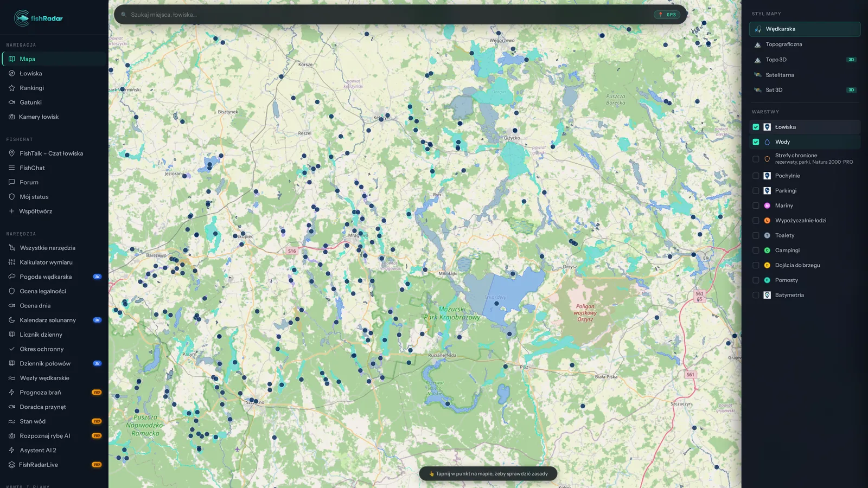Open Węzły wędkarskie tool
The image size is (868, 488).
[53, 378]
